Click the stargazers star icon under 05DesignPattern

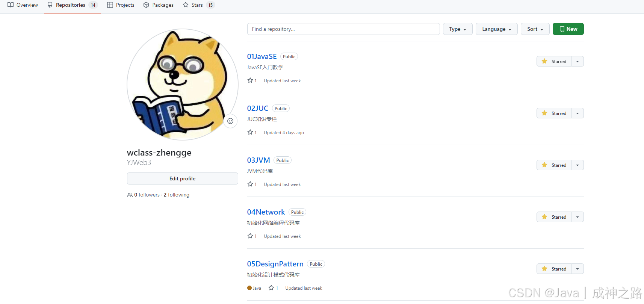click(x=271, y=288)
